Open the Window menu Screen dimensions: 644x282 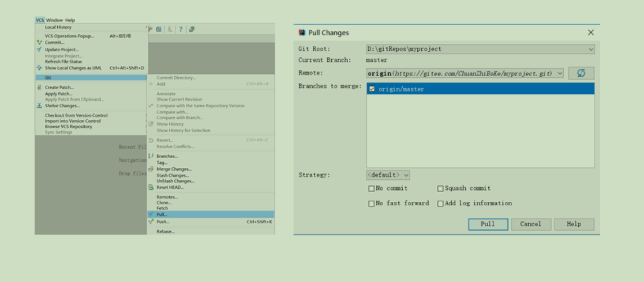point(55,20)
